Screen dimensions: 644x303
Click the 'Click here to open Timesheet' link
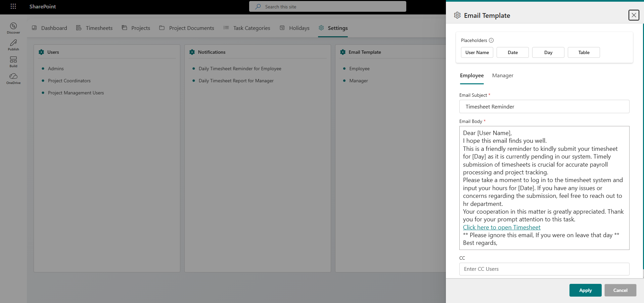coord(502,227)
